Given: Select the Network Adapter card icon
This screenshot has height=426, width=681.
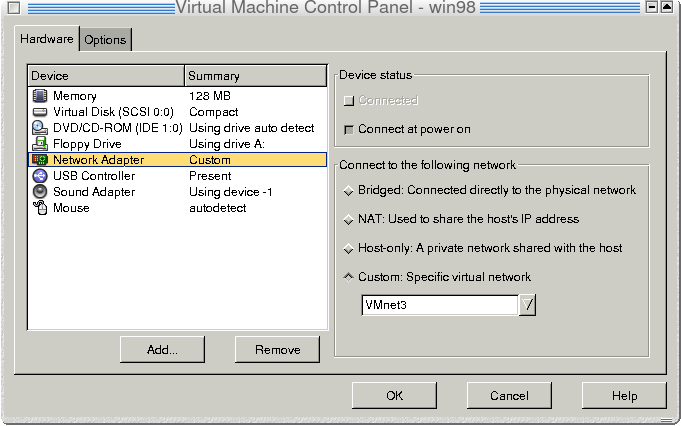Looking at the screenshot, I should pyautogui.click(x=40, y=160).
